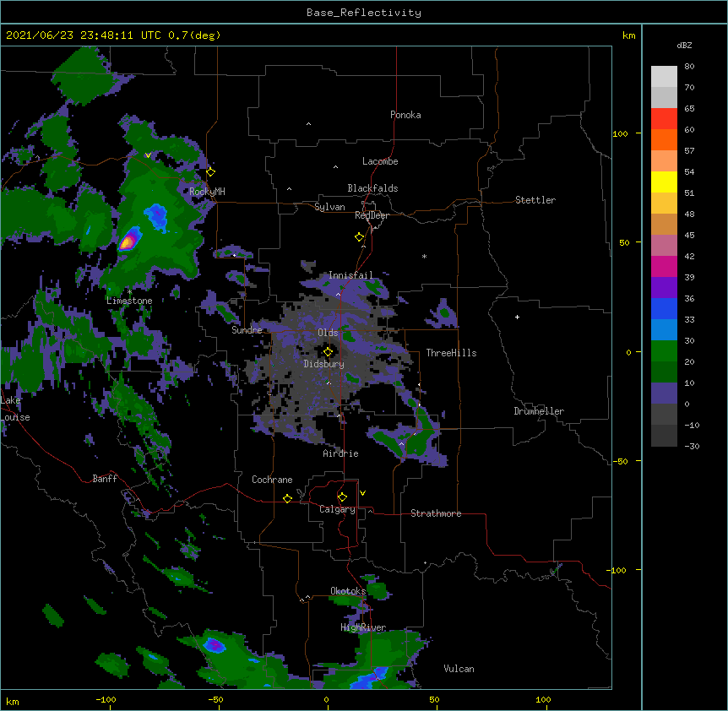The image size is (728, 711).
Task: Click the yellow diamond marker beside RockyMH
Action: 211,172
